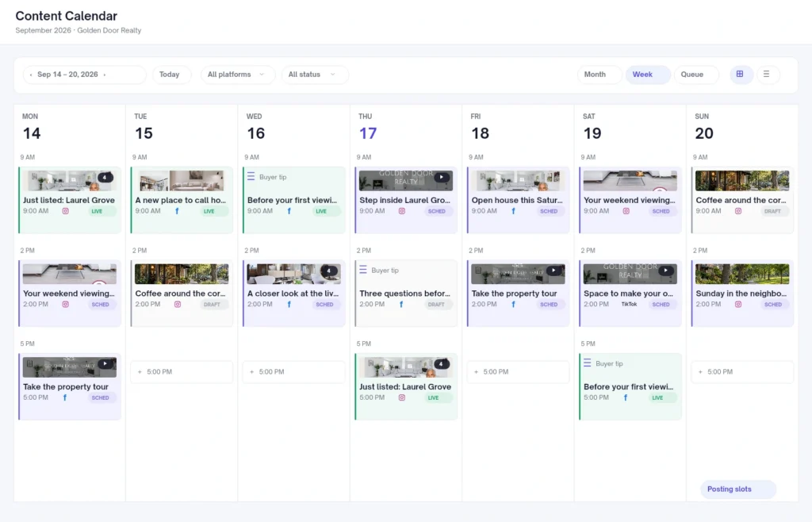Screen dimensions: 812x522
Task: Add post at Wednesday 5:00 PM slot
Action: [x=293, y=372]
